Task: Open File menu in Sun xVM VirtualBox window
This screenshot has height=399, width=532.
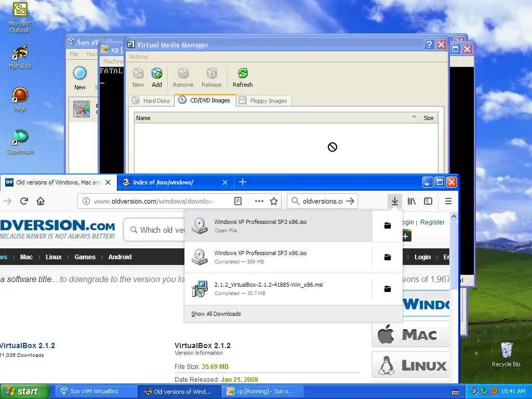Action: click(74, 54)
